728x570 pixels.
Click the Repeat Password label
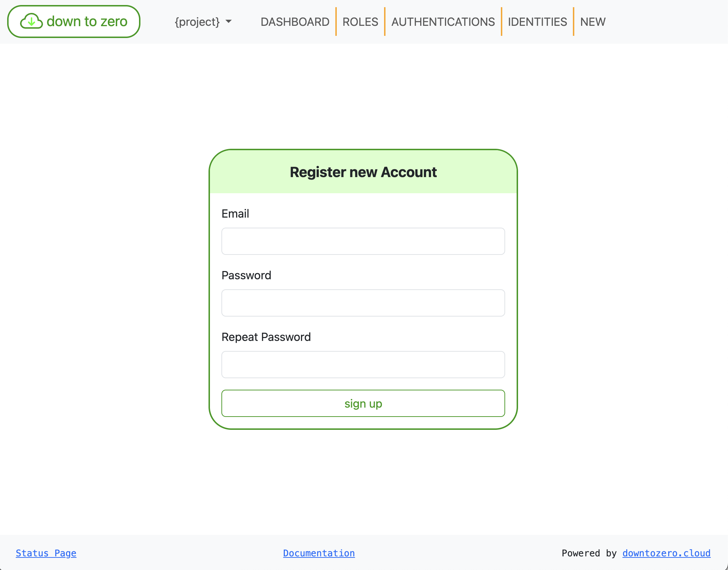point(266,337)
